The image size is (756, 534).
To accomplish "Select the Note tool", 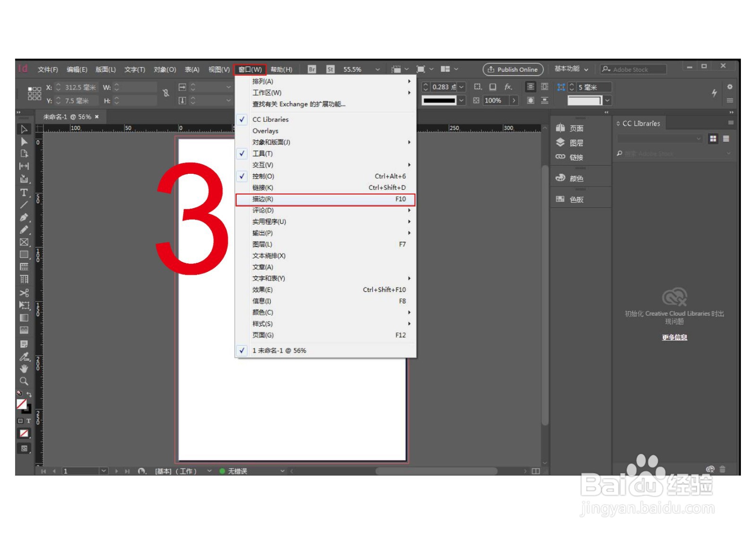I will [x=24, y=344].
